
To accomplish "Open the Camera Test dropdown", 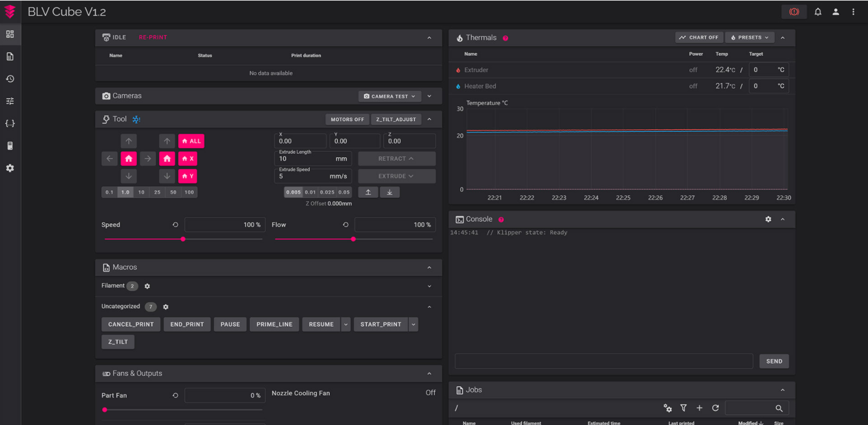I will 389,97.
